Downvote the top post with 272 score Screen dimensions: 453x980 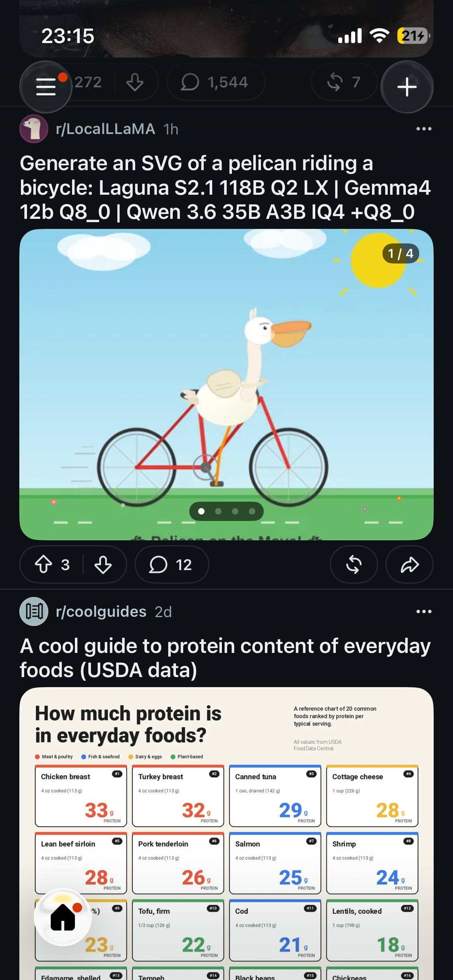coord(135,82)
